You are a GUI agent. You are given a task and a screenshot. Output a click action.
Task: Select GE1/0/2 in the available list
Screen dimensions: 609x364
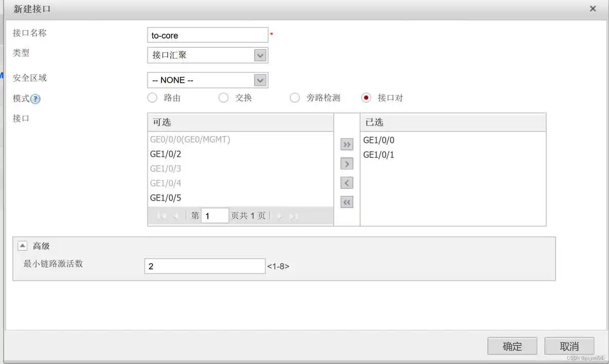tap(165, 154)
